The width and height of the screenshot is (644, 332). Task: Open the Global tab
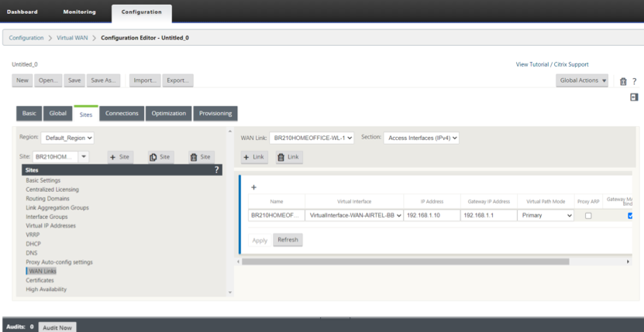pyautogui.click(x=58, y=113)
